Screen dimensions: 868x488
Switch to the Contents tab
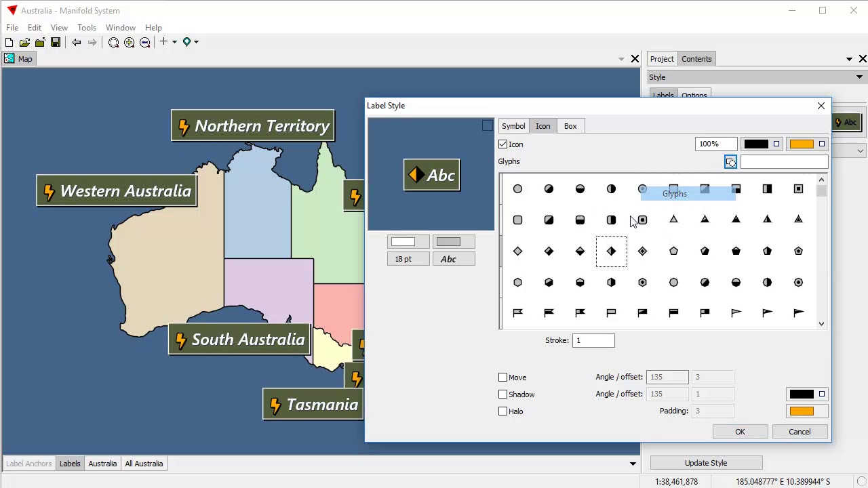click(696, 59)
